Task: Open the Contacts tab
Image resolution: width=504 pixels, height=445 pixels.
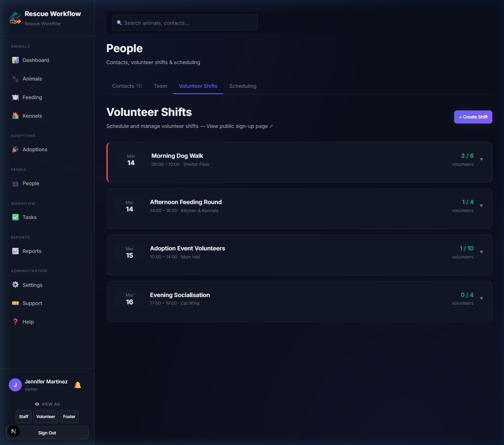Action: point(127,86)
